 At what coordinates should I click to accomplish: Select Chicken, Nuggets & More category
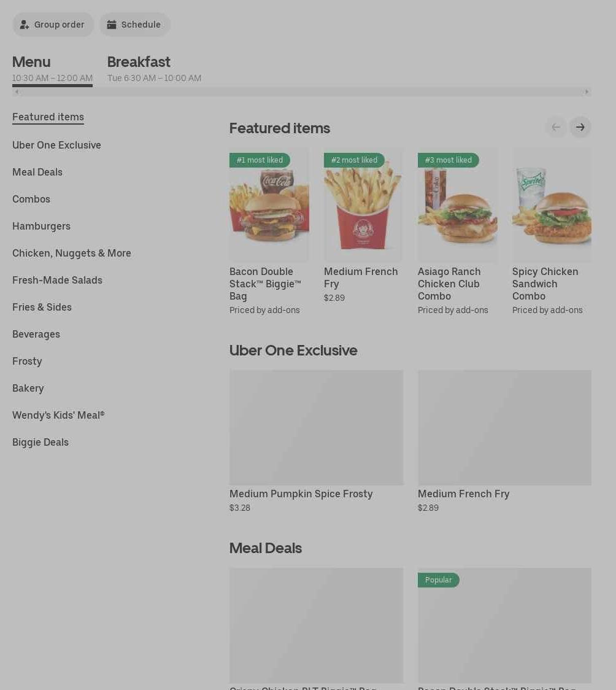click(72, 253)
